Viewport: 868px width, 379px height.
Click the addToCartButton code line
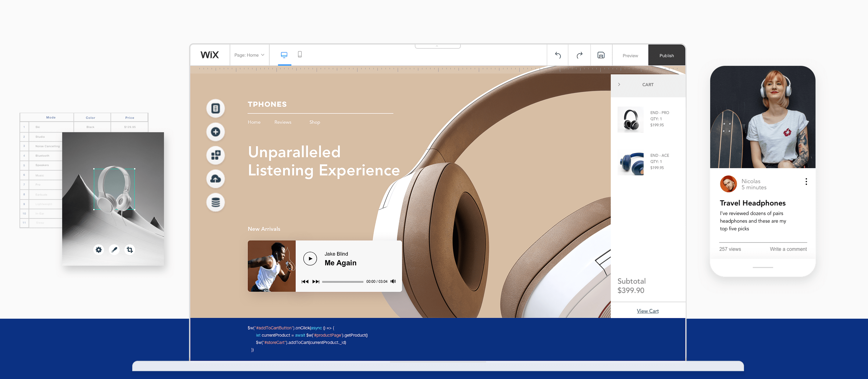pyautogui.click(x=291, y=328)
